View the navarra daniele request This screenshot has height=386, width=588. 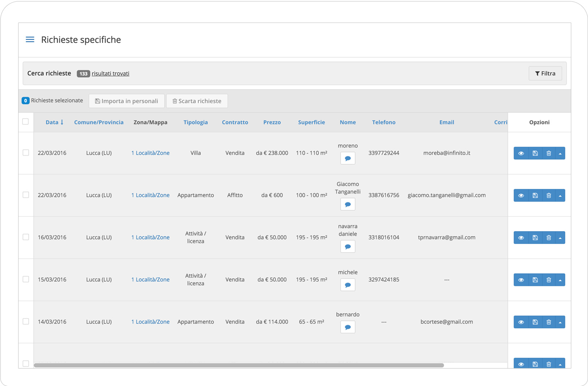coord(521,237)
